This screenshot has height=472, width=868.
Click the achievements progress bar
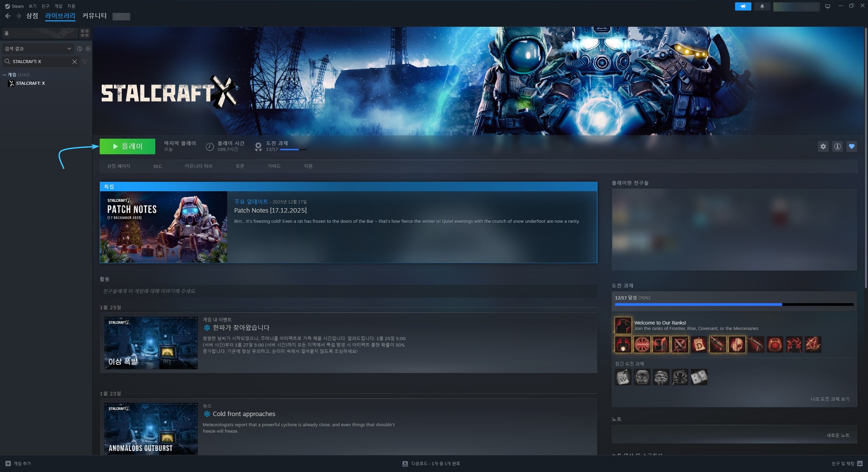(734, 304)
